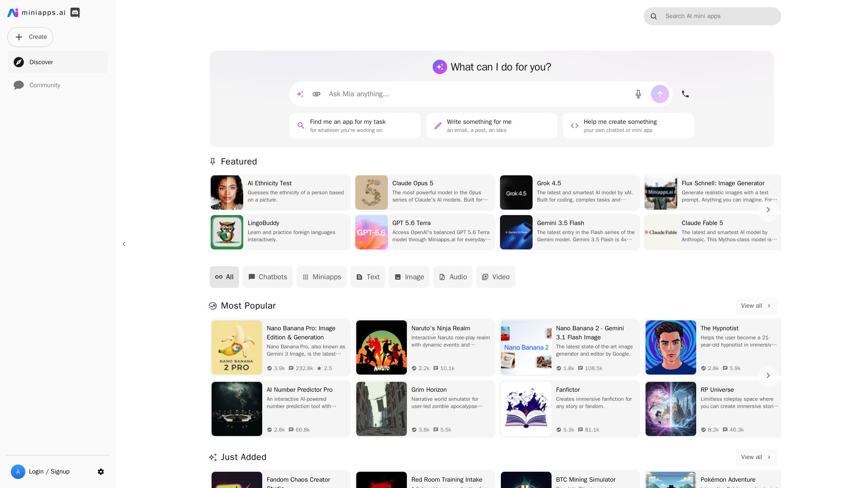Click The Hypnotist thumbnail image

[x=671, y=347]
